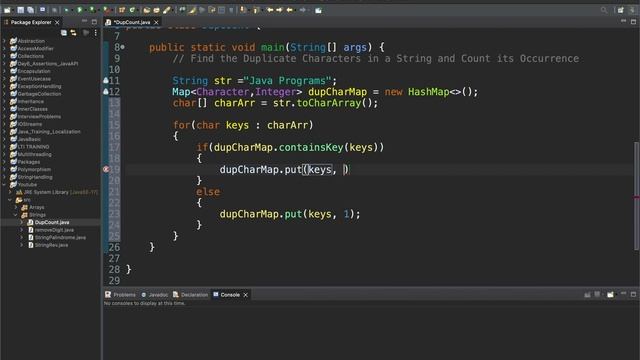Click Open Perspective icon
This screenshot has height=360, width=640.
(x=620, y=10)
